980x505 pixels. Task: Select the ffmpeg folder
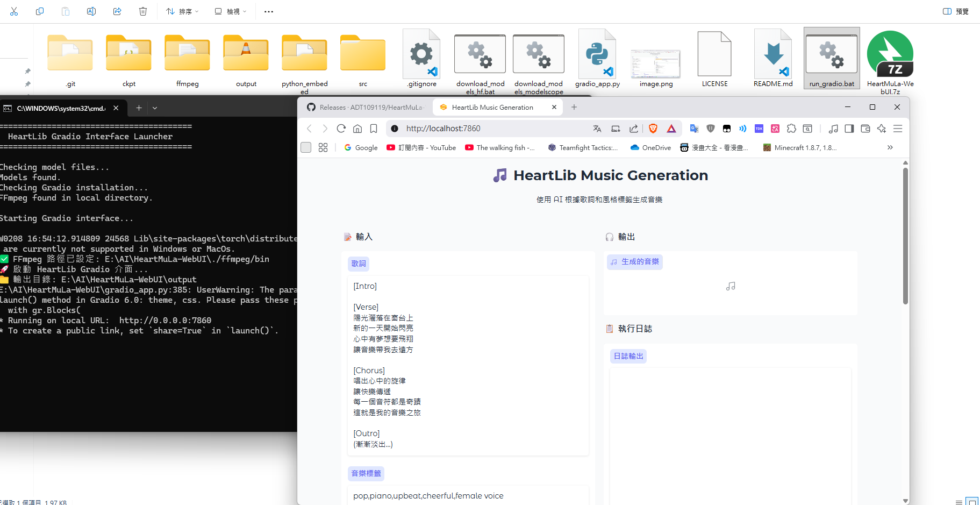tap(188, 59)
